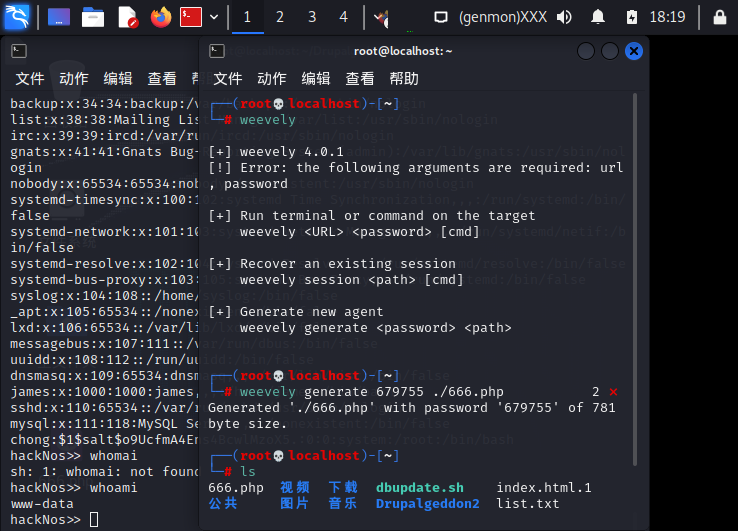Click the terminal icon in back window titlebar

[x=19, y=51]
